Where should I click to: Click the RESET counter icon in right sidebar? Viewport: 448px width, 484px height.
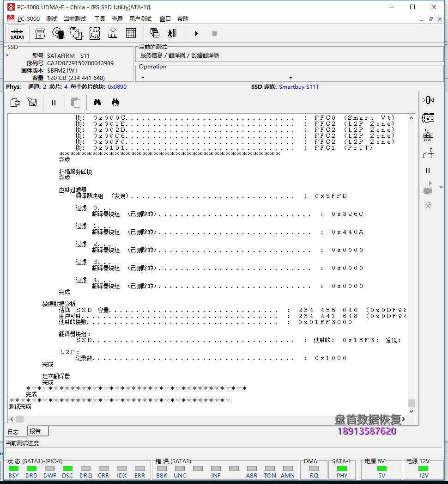(x=428, y=135)
